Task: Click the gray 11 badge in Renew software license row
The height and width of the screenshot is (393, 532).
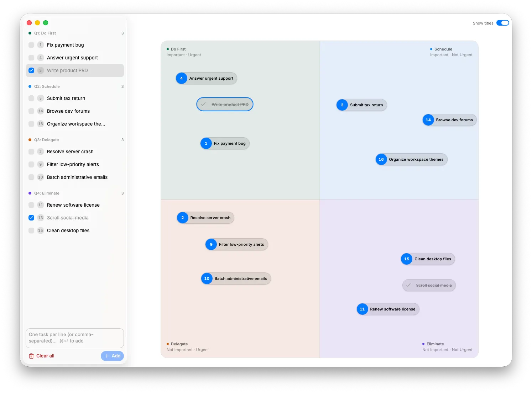Action: (x=41, y=205)
